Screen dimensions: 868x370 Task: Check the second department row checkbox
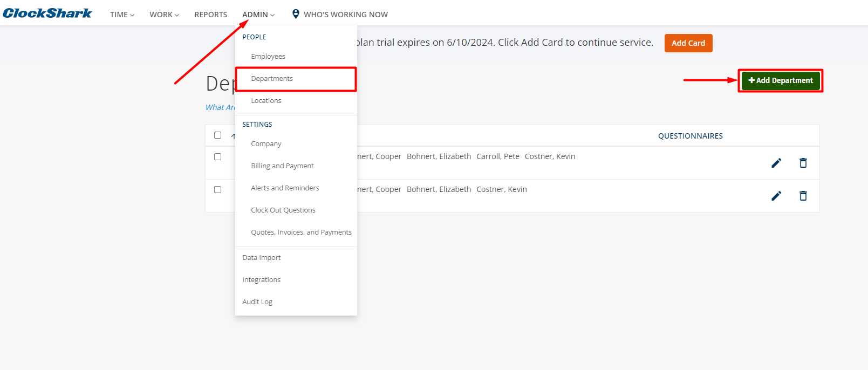pos(218,190)
